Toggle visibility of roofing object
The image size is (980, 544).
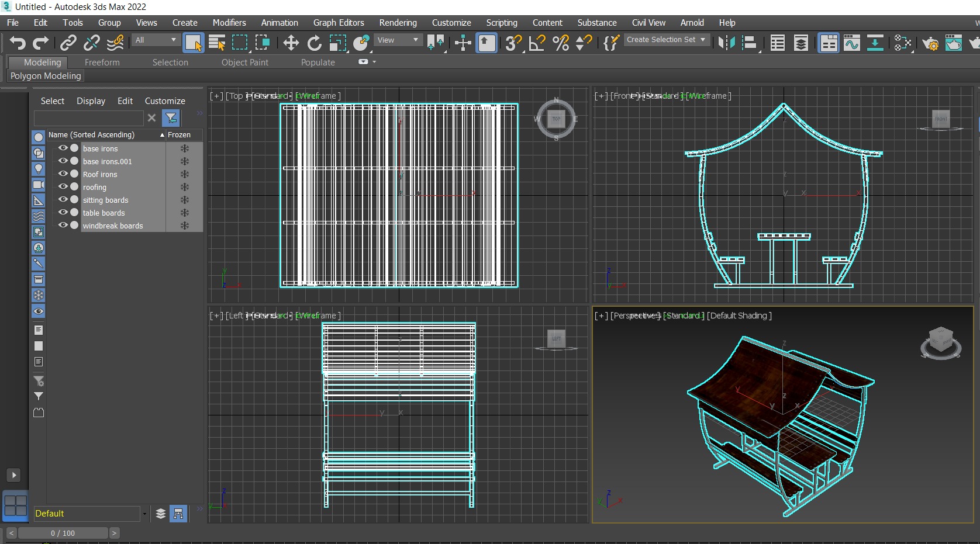[63, 187]
